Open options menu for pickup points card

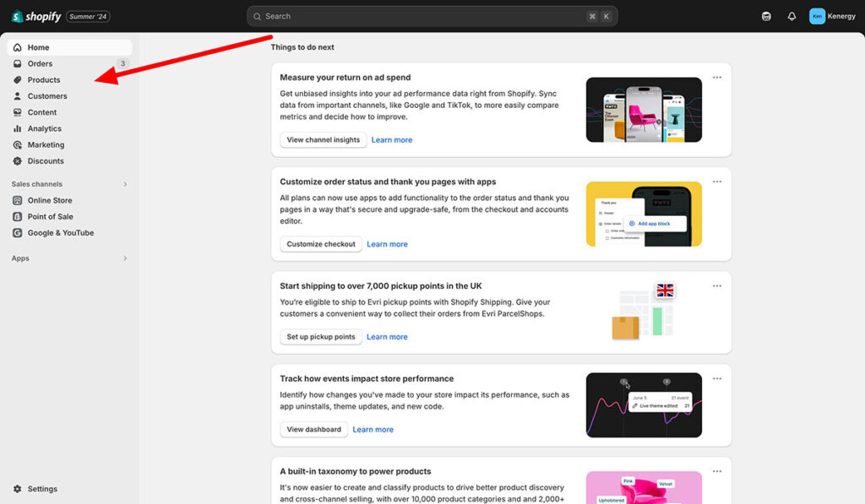click(x=717, y=286)
